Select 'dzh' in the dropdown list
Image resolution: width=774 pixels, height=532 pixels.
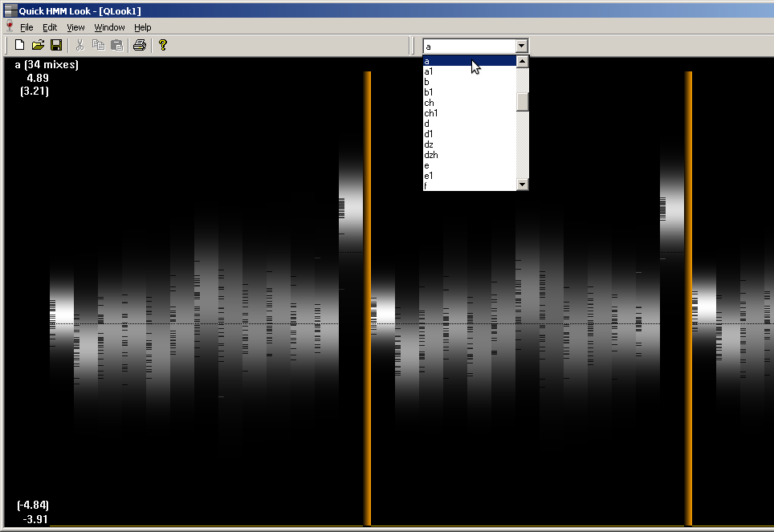[470, 155]
